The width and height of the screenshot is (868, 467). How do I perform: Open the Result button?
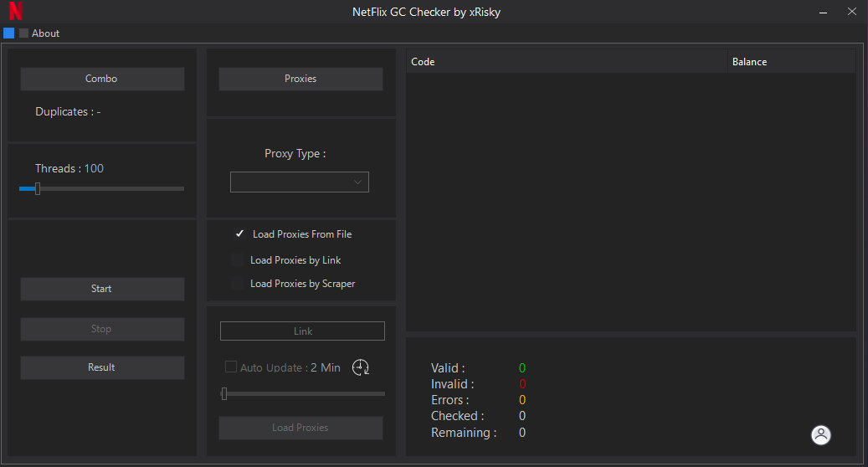pos(102,367)
